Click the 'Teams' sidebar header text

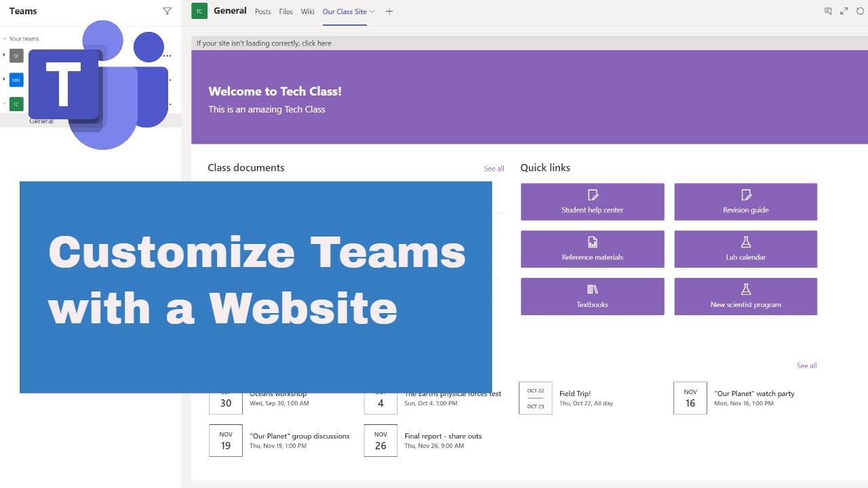pyautogui.click(x=23, y=12)
